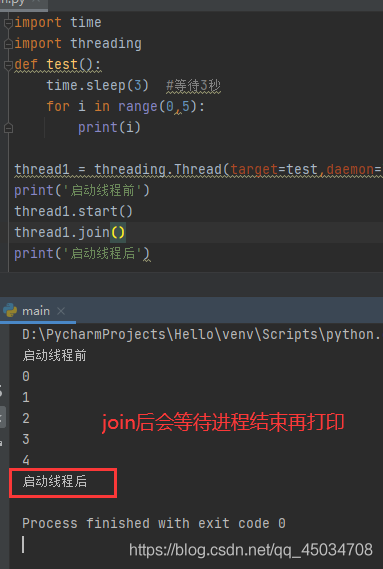The height and width of the screenshot is (569, 383).
Task: Click the threading.Thread assignment line
Action: click(x=198, y=170)
